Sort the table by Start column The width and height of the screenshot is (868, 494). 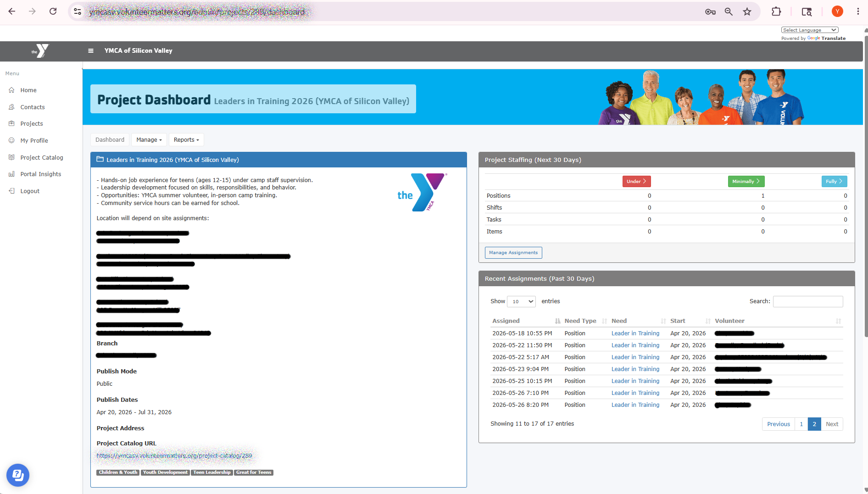click(x=690, y=321)
